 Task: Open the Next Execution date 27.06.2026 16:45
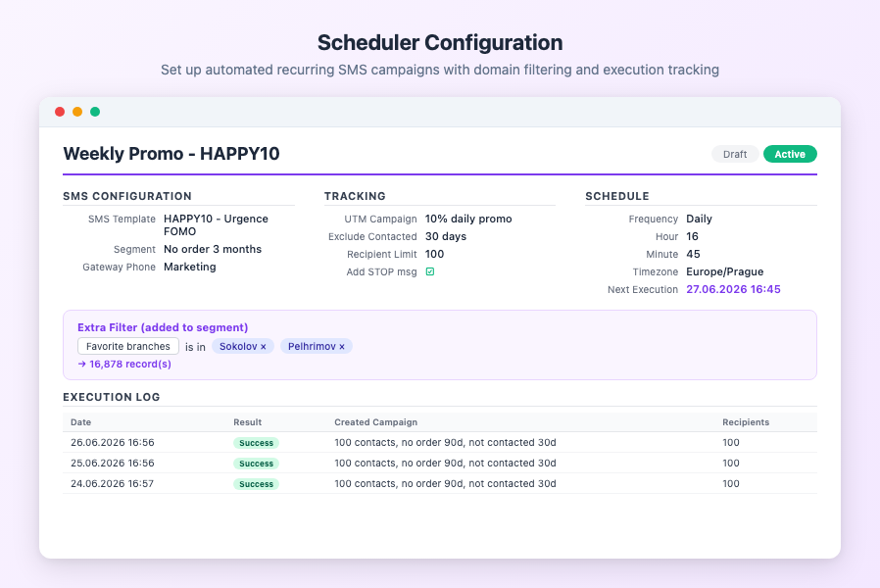(x=733, y=289)
